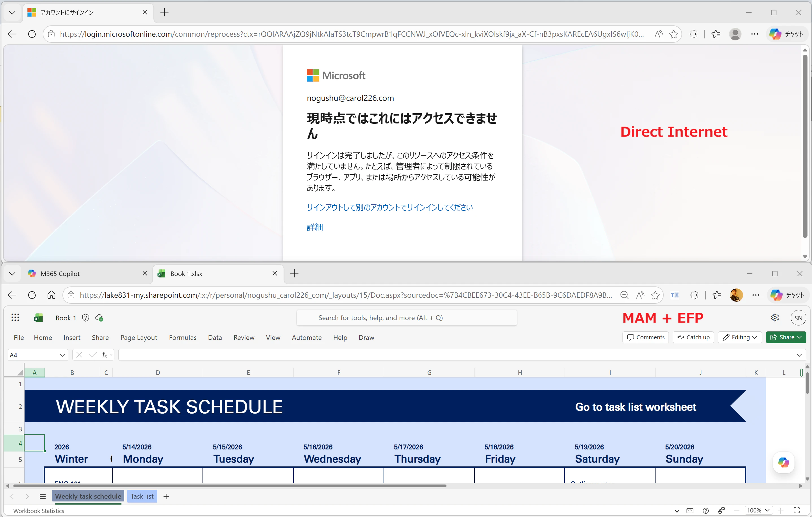
Task: Open the Comments pane button
Action: [645, 337]
